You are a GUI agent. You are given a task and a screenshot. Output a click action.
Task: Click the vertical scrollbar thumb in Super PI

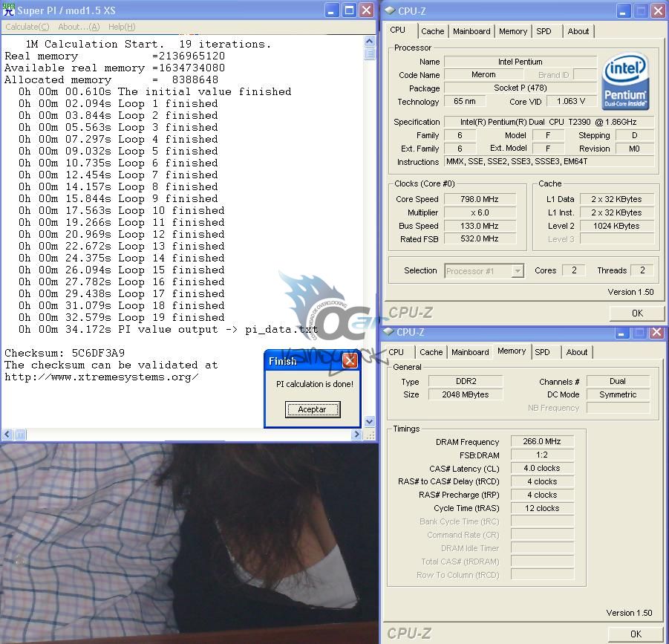(370, 53)
